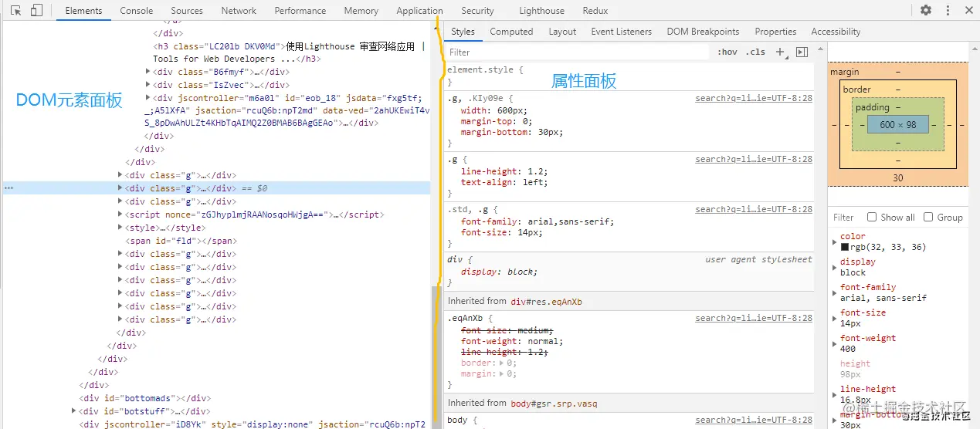Open the Security tab
This screenshot has height=429, width=980.
tap(477, 11)
